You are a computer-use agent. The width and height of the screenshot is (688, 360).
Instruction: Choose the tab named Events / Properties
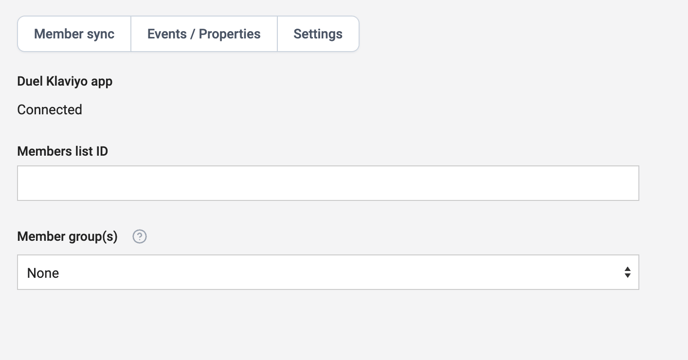tap(204, 34)
